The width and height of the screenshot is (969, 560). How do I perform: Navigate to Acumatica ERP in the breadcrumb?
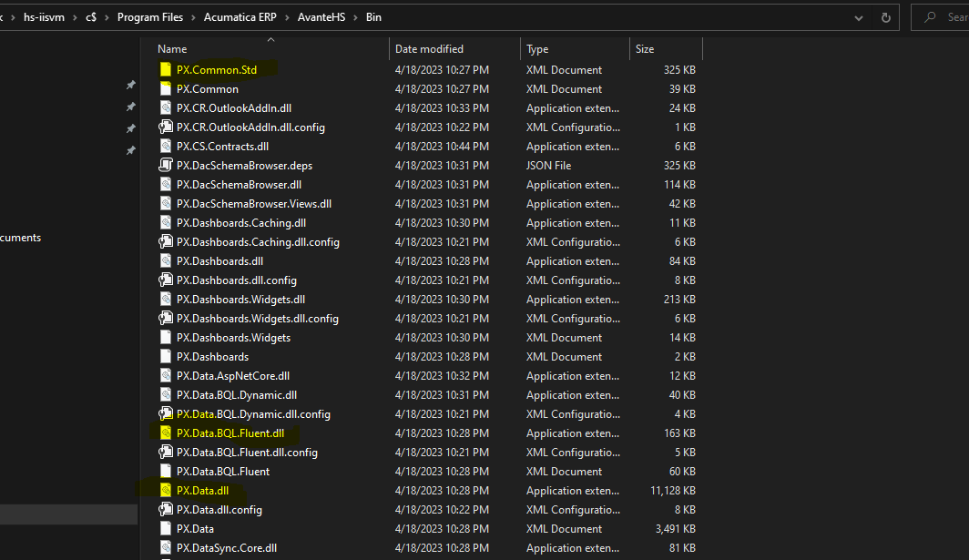point(240,17)
